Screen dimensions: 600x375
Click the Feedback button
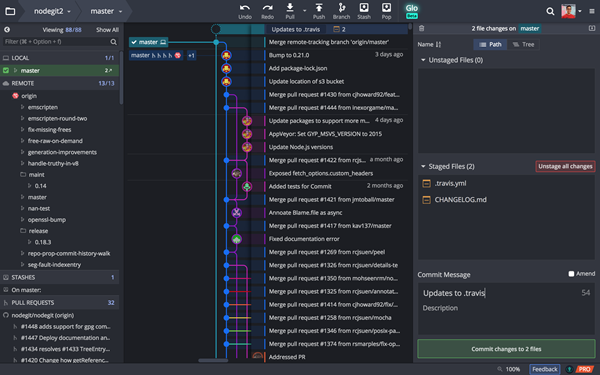[545, 369]
